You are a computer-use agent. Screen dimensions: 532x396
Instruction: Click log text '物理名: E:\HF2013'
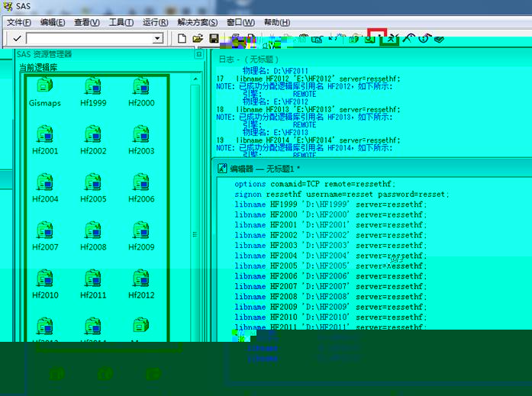[x=276, y=133]
